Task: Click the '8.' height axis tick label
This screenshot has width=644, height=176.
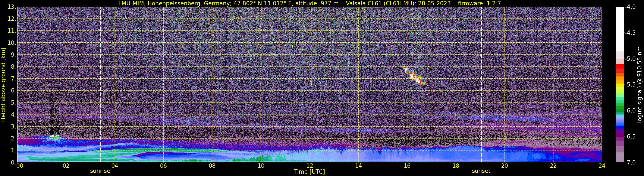Action: pyautogui.click(x=13, y=66)
